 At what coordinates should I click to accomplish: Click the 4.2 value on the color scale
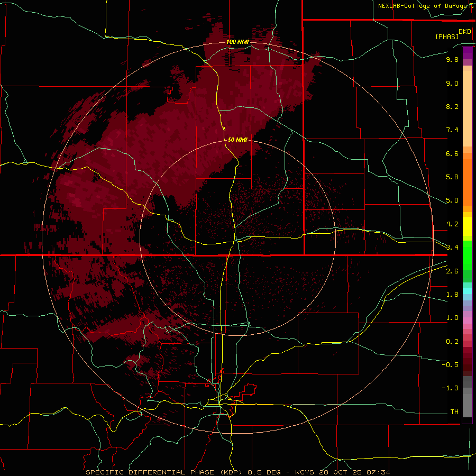click(452, 224)
